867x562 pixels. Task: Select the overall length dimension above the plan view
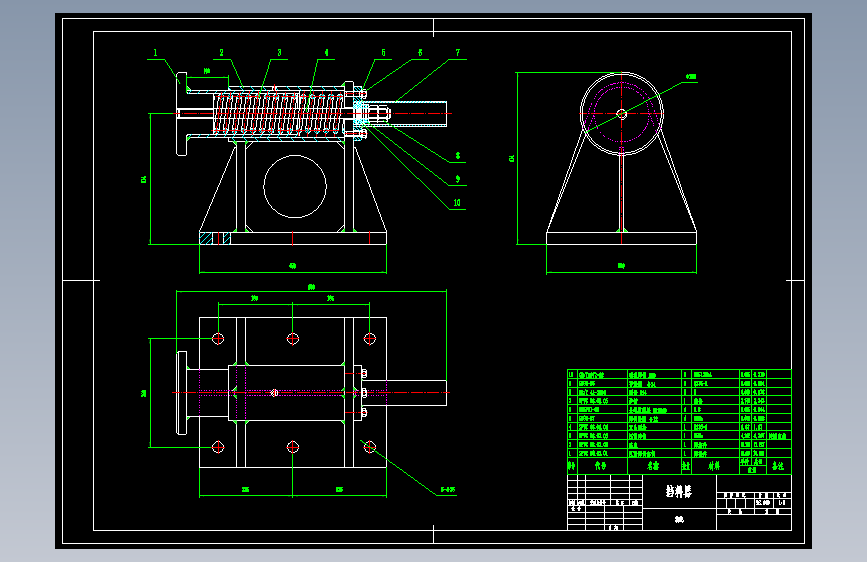pos(311,287)
